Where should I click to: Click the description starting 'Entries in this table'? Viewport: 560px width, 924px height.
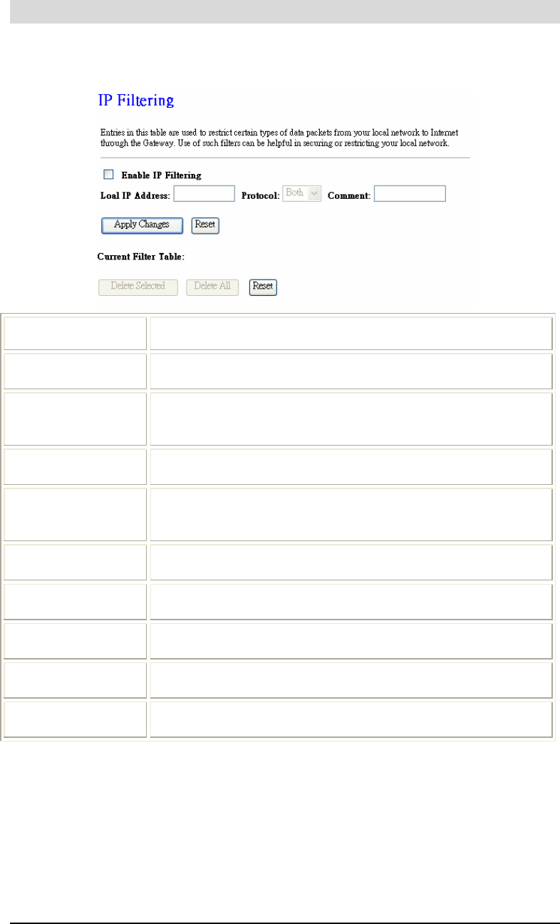tap(279, 138)
